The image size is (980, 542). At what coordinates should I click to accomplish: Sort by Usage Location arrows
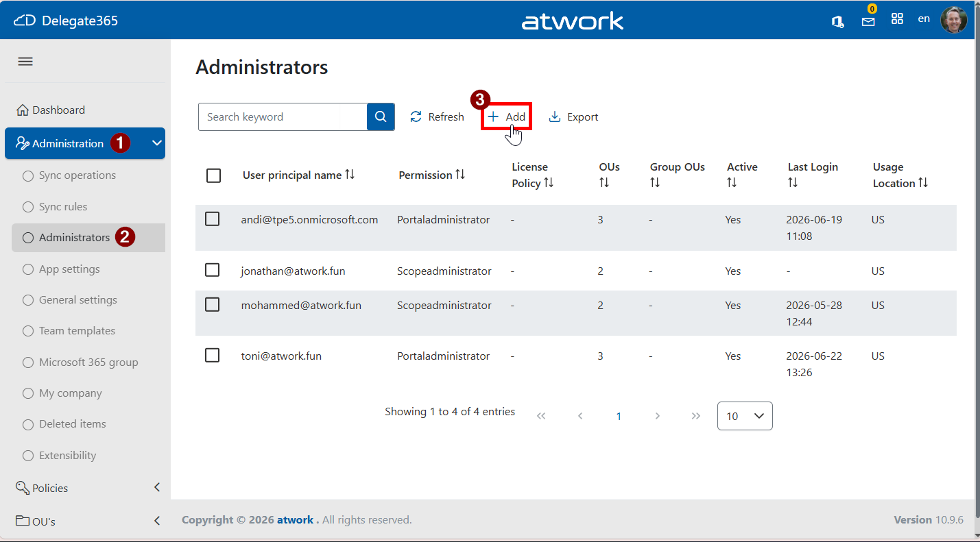point(923,183)
